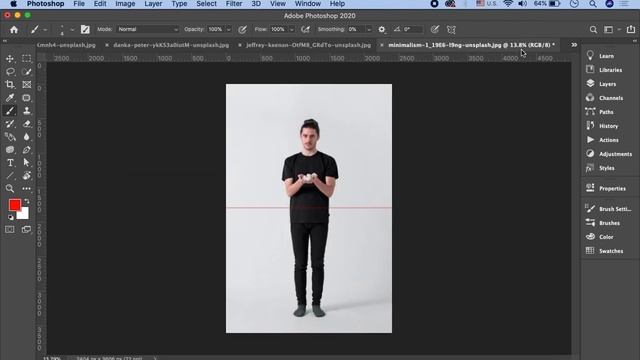Toggle symmetry paint options butterfly
The height and width of the screenshot is (360, 640).
click(x=451, y=29)
